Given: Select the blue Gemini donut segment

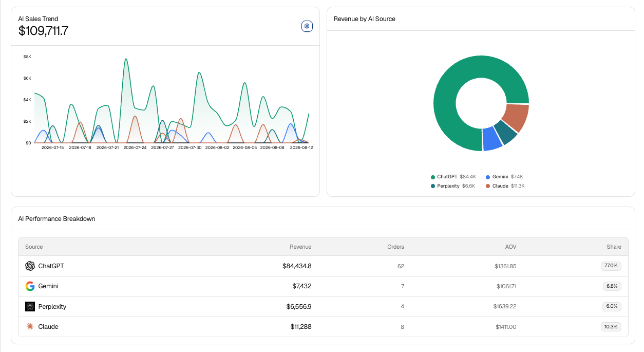Looking at the screenshot, I should [x=491, y=139].
